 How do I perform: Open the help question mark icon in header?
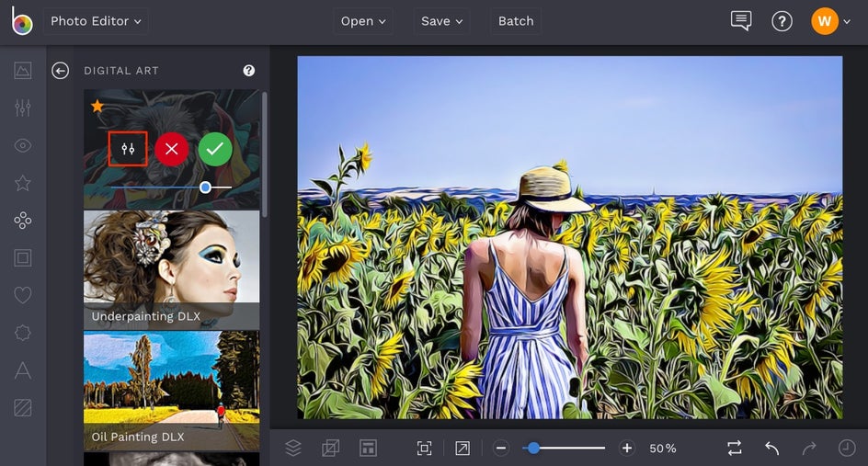coord(782,21)
